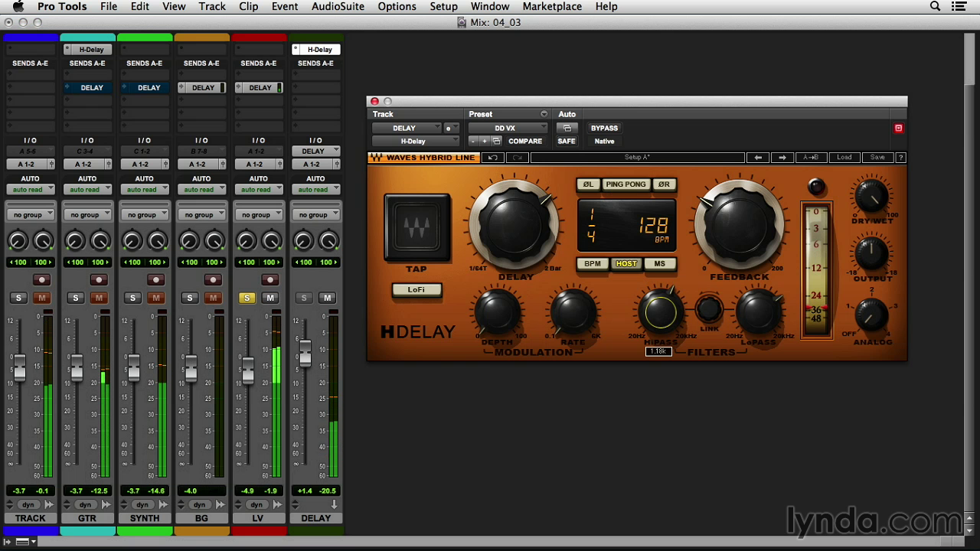Open the no group dropdown on the GTR channel
980x551 pixels.
[87, 215]
